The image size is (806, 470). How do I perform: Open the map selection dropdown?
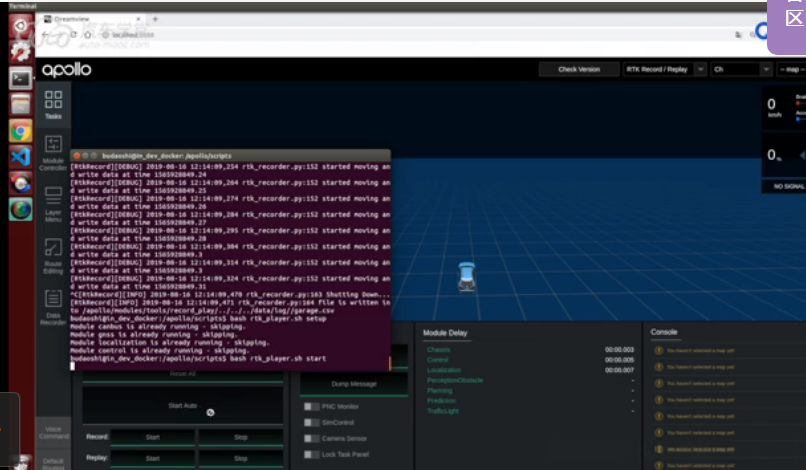click(x=790, y=69)
